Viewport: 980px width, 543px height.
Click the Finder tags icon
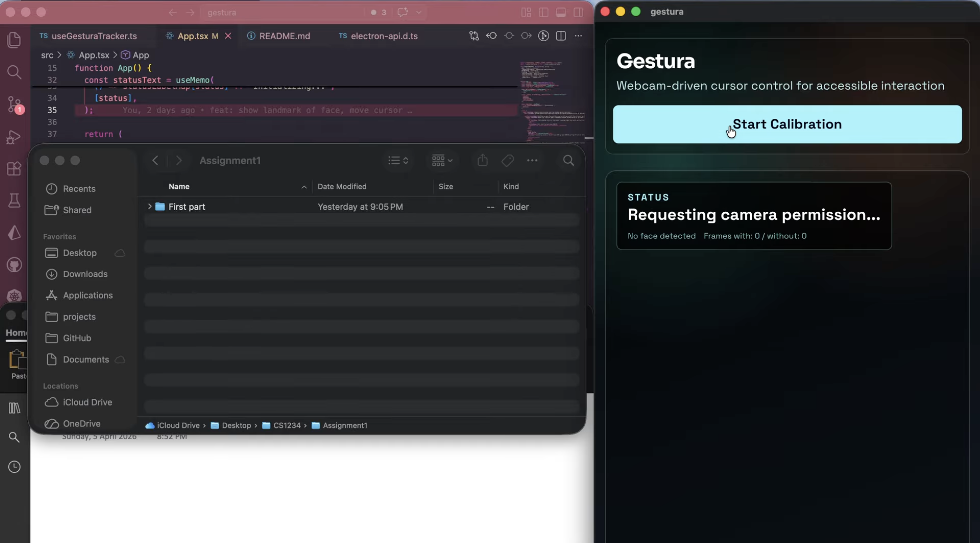pos(507,161)
